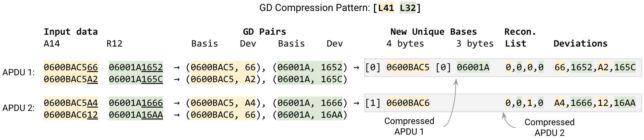
Task: Click the A14 column label
Action: point(52,44)
